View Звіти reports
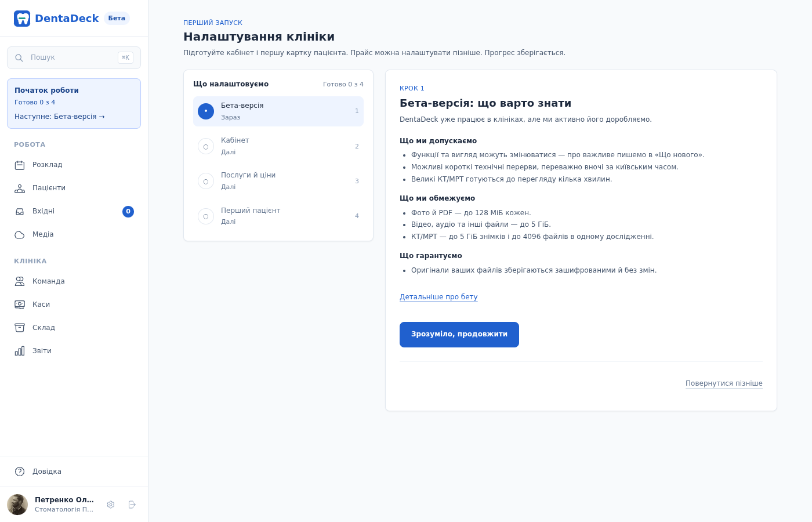Image resolution: width=812 pixels, height=522 pixels. coord(74,351)
